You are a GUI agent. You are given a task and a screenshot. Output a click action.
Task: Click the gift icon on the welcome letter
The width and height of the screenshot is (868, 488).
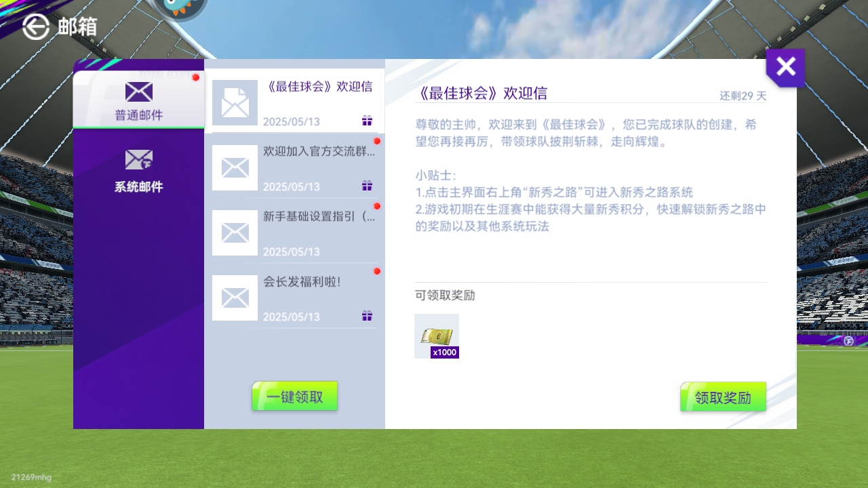[367, 121]
